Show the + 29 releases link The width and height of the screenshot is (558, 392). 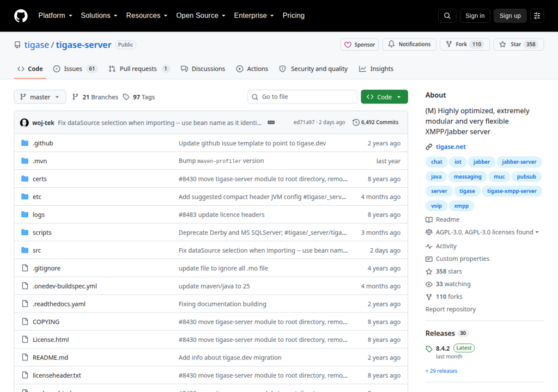coord(441,371)
